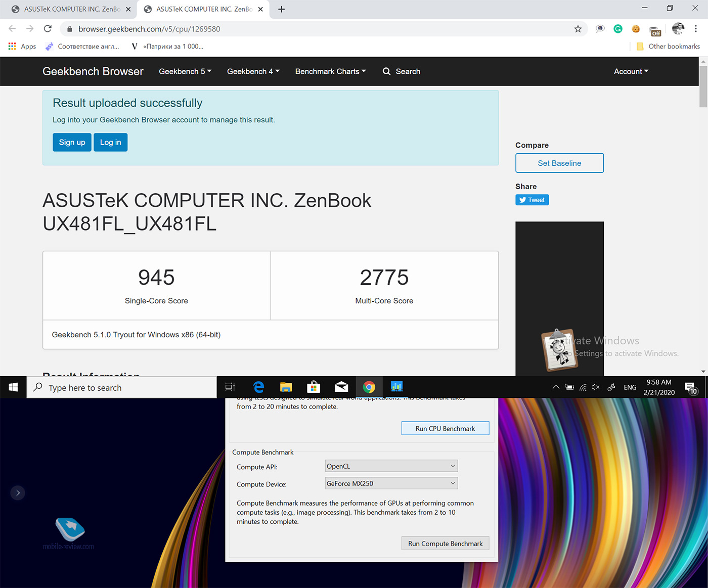Switch to Geekbench app in the taskbar
The image size is (708, 588).
pos(396,387)
